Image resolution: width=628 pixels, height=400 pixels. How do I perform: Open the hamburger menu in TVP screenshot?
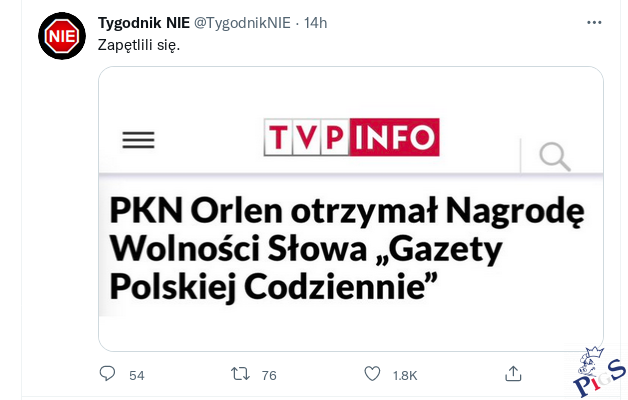click(138, 141)
